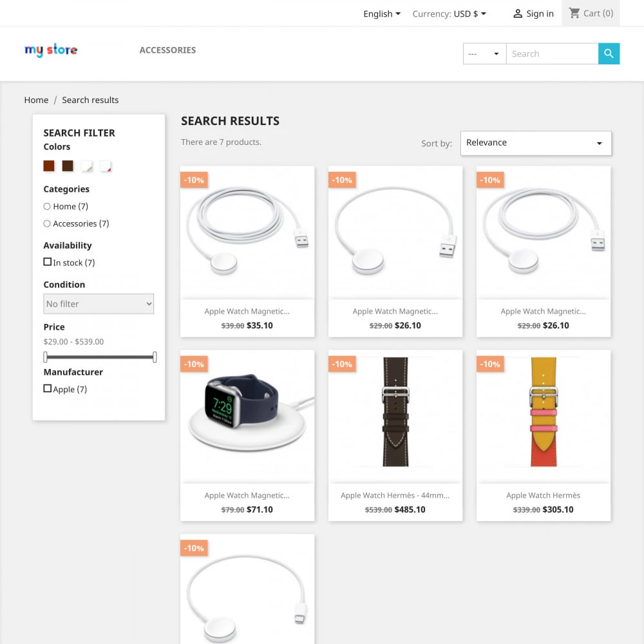Open the Sort by Relevance dropdown
Viewport: 644px width, 644px height.
[x=536, y=143]
